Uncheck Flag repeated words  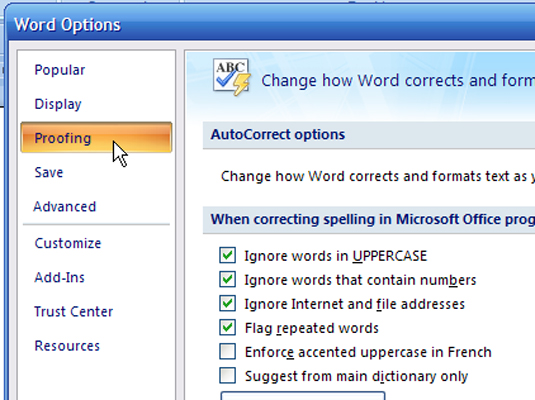tap(228, 328)
